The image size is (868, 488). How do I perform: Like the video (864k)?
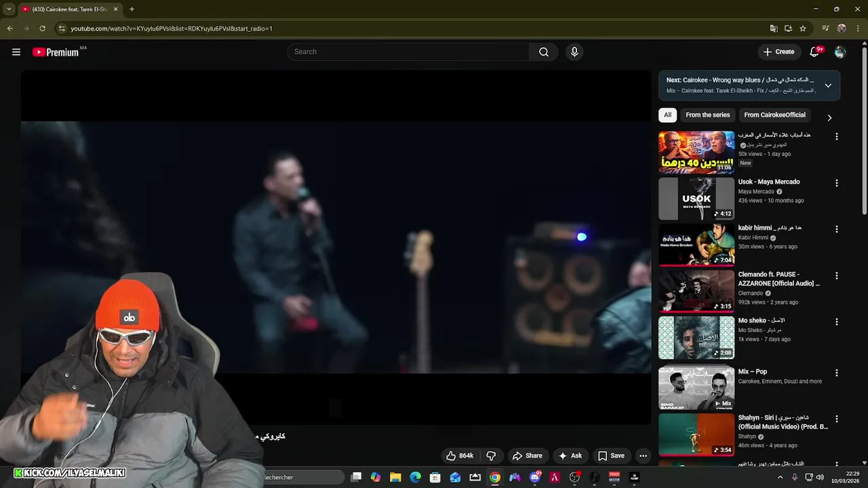460,455
